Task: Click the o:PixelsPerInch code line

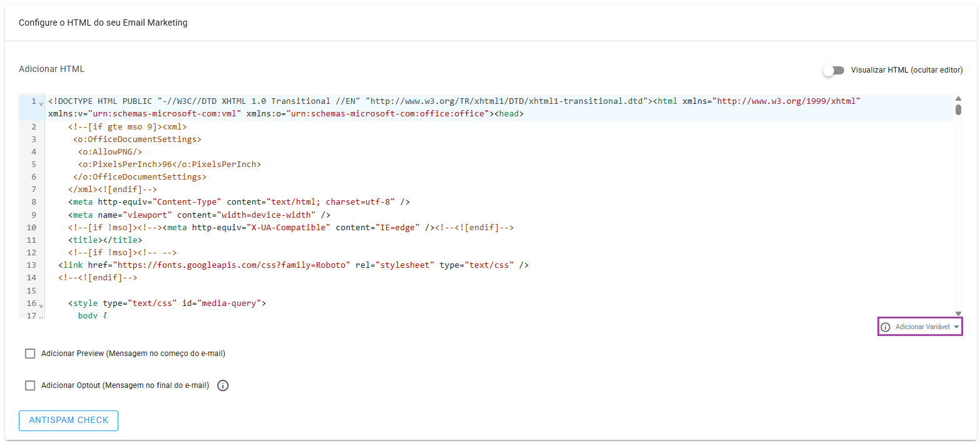Action: click(x=169, y=164)
